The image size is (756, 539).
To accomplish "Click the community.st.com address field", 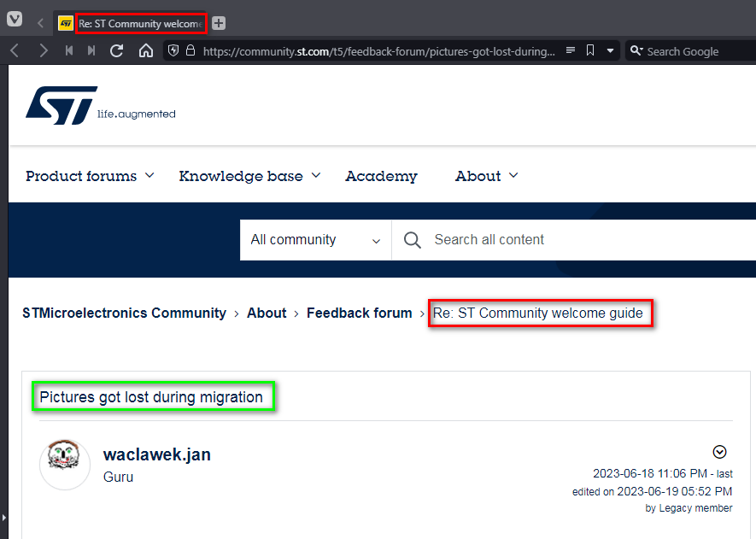I will (x=379, y=51).
